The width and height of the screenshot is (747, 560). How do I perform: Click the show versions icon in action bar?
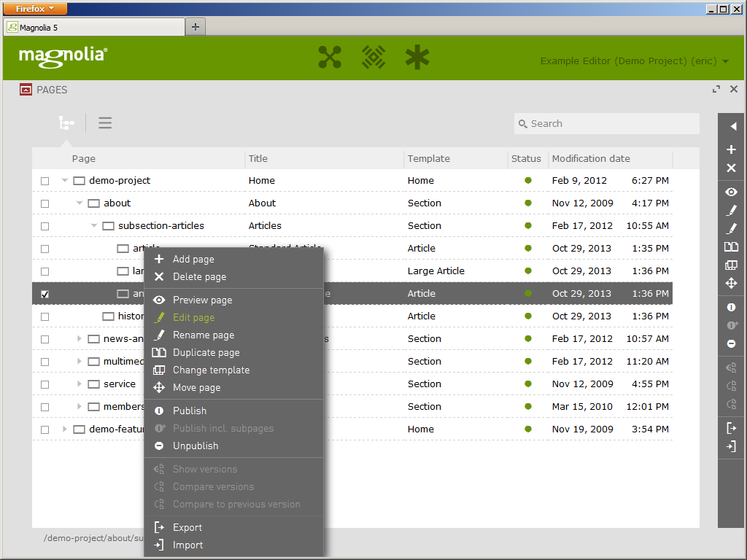(731, 367)
